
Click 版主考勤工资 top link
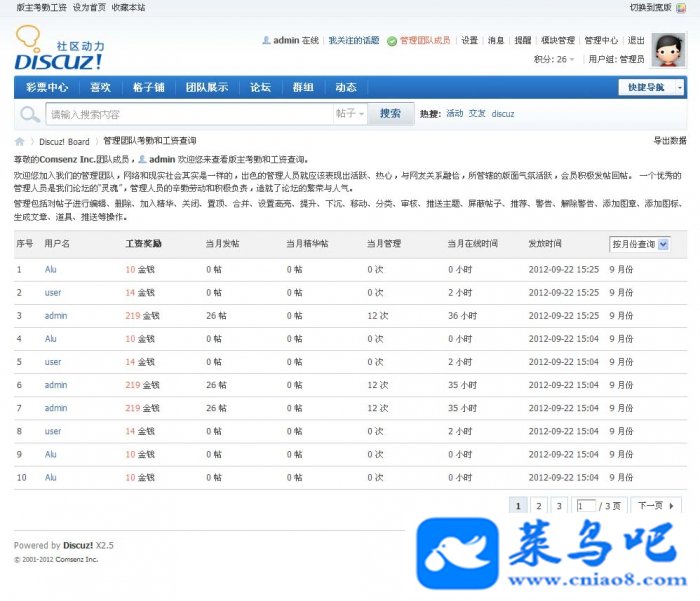coord(42,7)
